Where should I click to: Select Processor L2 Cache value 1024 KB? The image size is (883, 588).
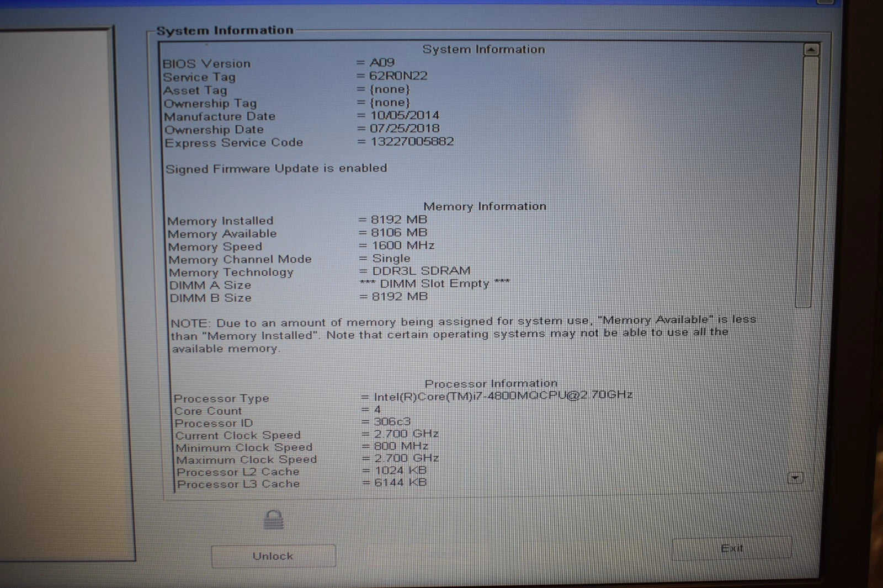pos(401,470)
